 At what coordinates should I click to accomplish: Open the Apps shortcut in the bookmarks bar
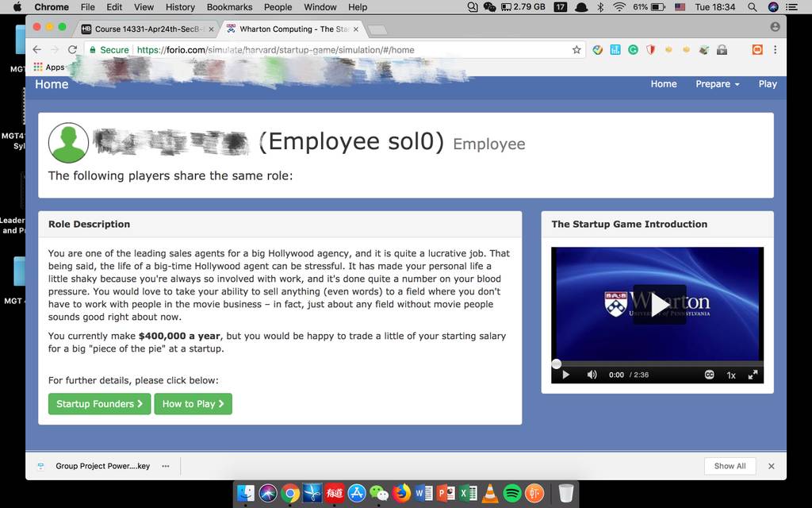pyautogui.click(x=48, y=67)
